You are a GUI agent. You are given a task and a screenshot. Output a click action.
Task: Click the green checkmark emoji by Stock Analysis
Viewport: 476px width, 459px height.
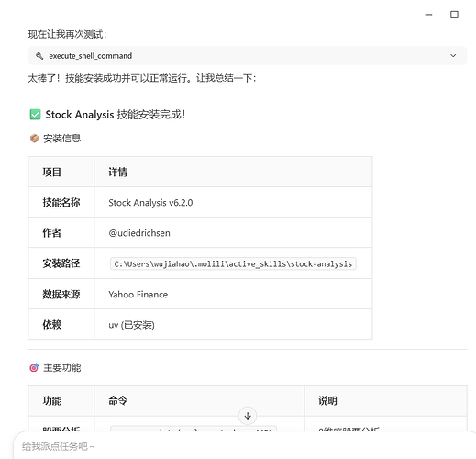(35, 115)
